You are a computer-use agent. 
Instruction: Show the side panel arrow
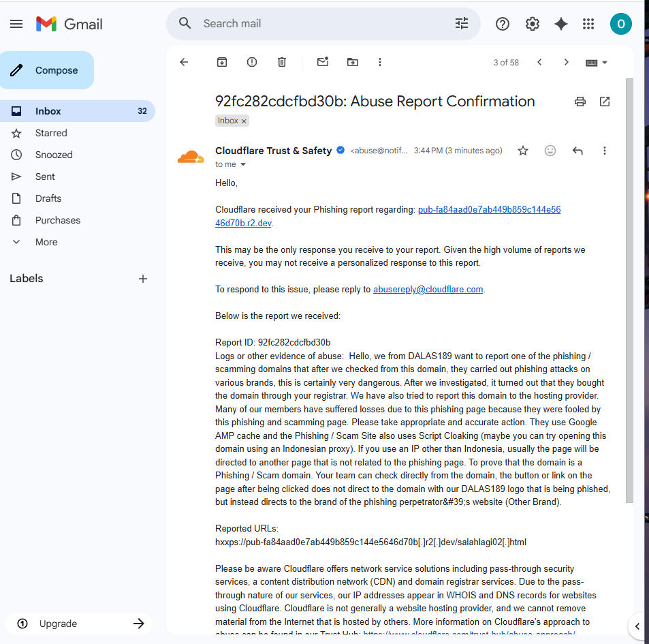click(637, 626)
